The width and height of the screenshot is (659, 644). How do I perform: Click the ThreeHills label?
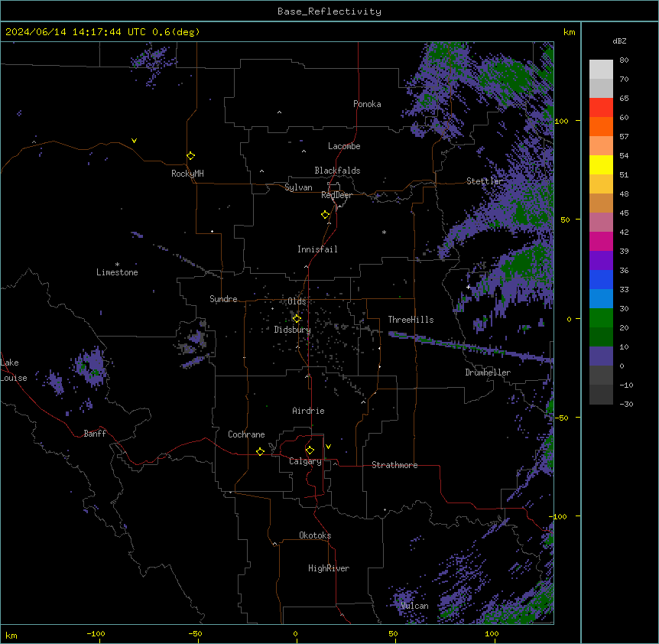(x=411, y=320)
